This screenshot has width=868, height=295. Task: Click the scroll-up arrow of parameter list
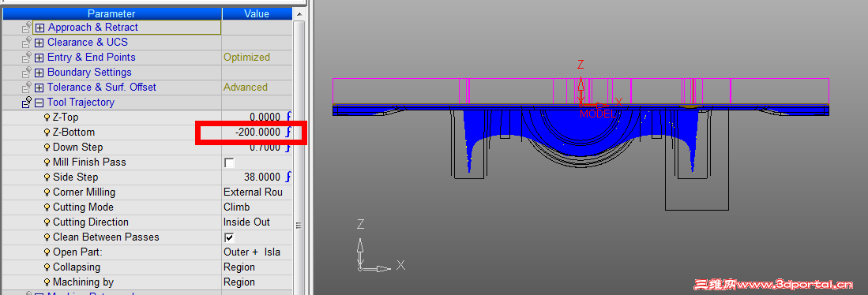[x=299, y=14]
